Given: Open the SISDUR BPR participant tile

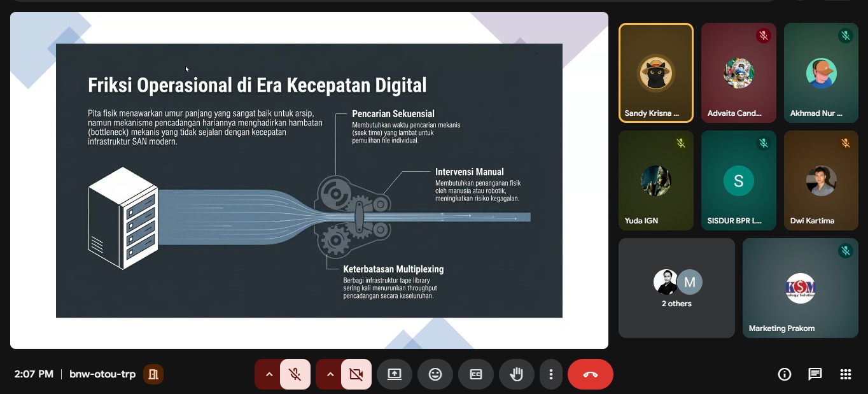Looking at the screenshot, I should tap(739, 180).
